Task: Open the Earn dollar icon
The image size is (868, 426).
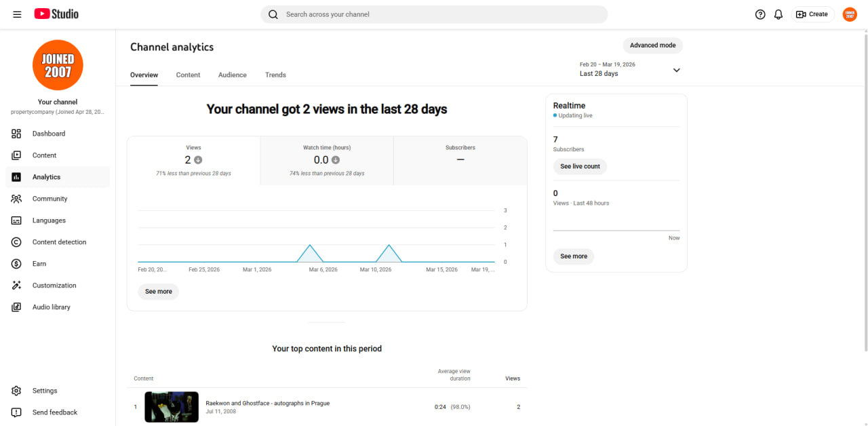Action: pyautogui.click(x=17, y=264)
